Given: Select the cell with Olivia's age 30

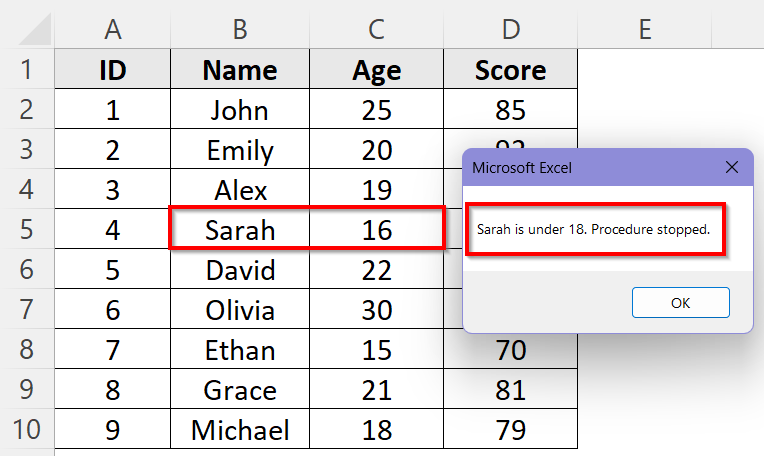Looking at the screenshot, I should (x=376, y=310).
